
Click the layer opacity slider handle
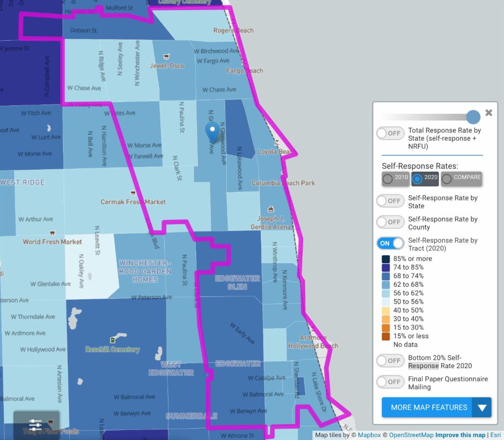(x=473, y=117)
